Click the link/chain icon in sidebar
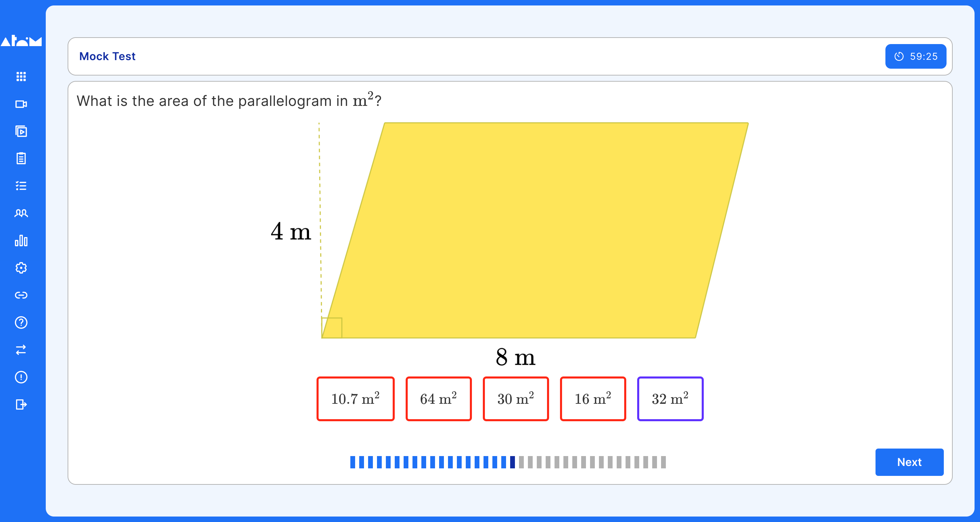 (22, 295)
